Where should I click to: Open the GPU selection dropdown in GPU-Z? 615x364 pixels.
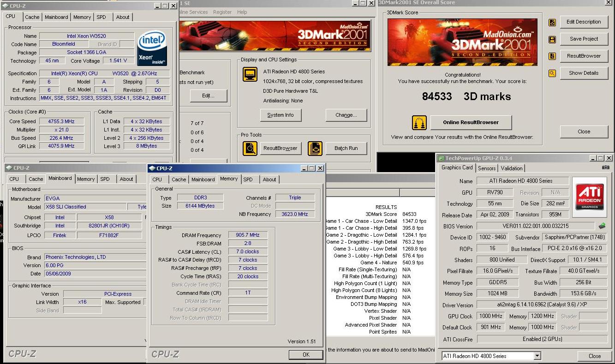point(537,356)
